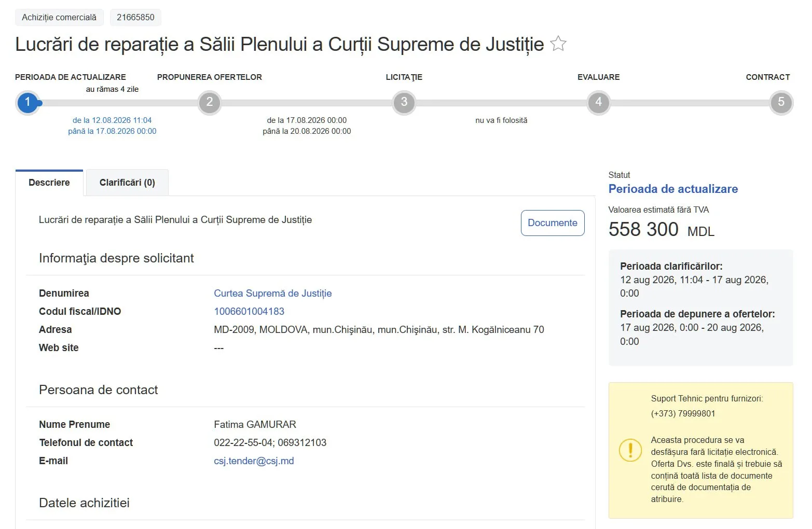Open the Clarificări (0) tab
Viewport: 812px width, 529px height.
pos(127,183)
